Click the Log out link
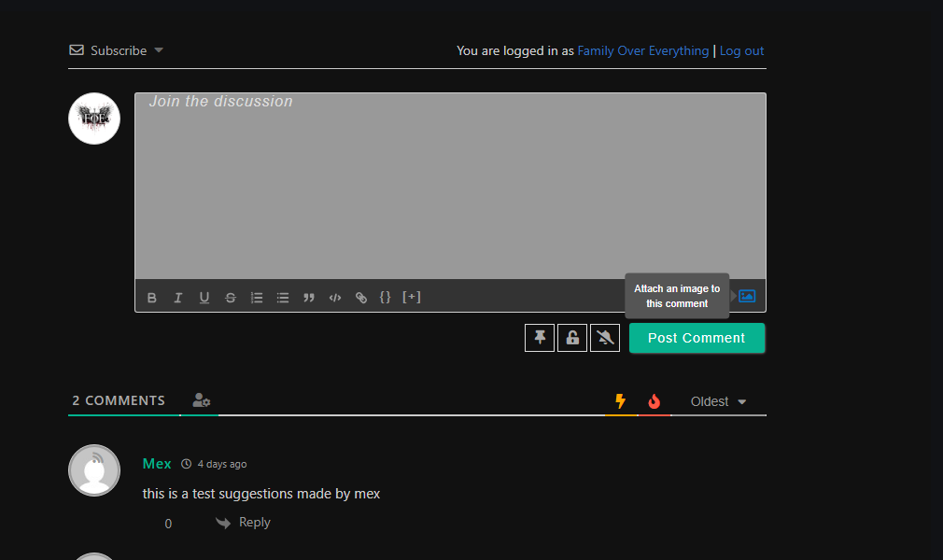 (x=741, y=50)
